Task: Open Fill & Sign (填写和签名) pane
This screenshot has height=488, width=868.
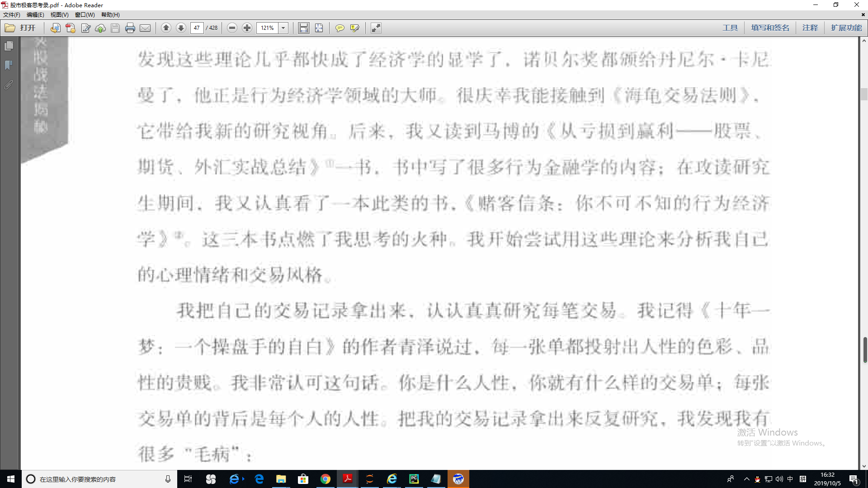Action: click(770, 28)
